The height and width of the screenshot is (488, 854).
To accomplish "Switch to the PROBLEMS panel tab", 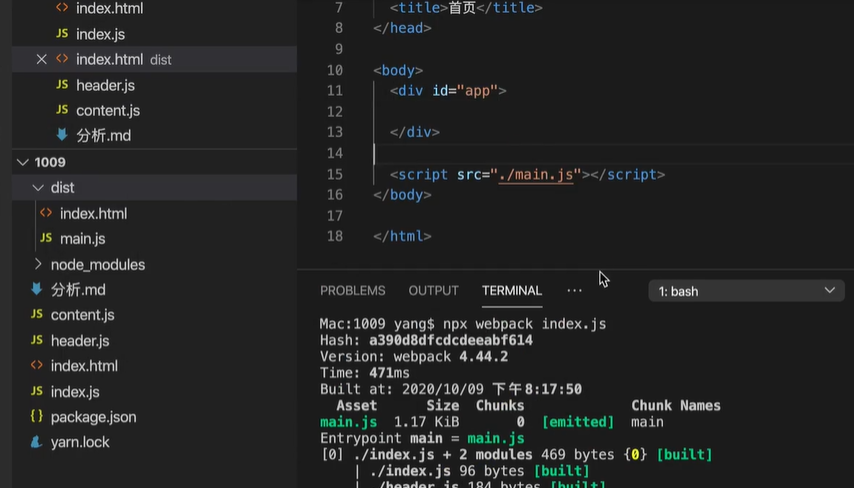I will (352, 291).
